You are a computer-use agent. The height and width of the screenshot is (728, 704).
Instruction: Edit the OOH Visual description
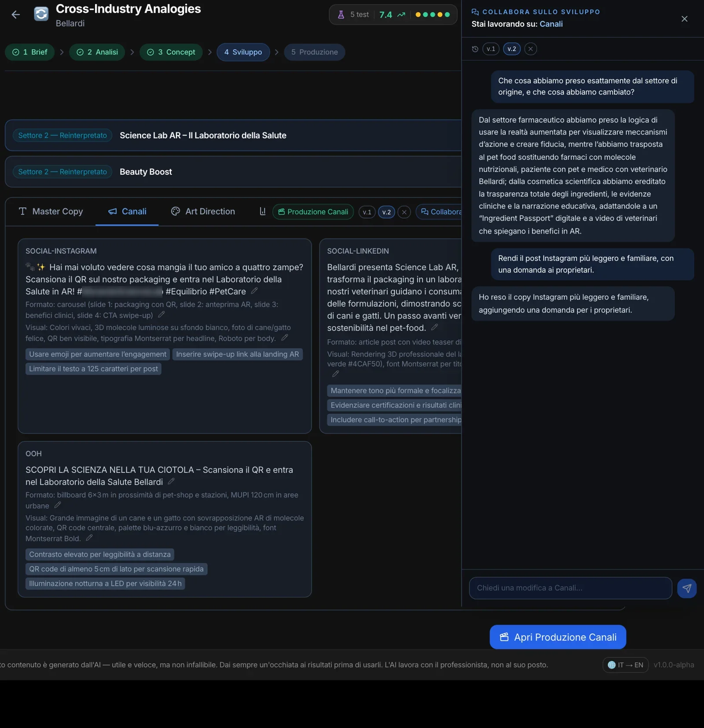89,538
